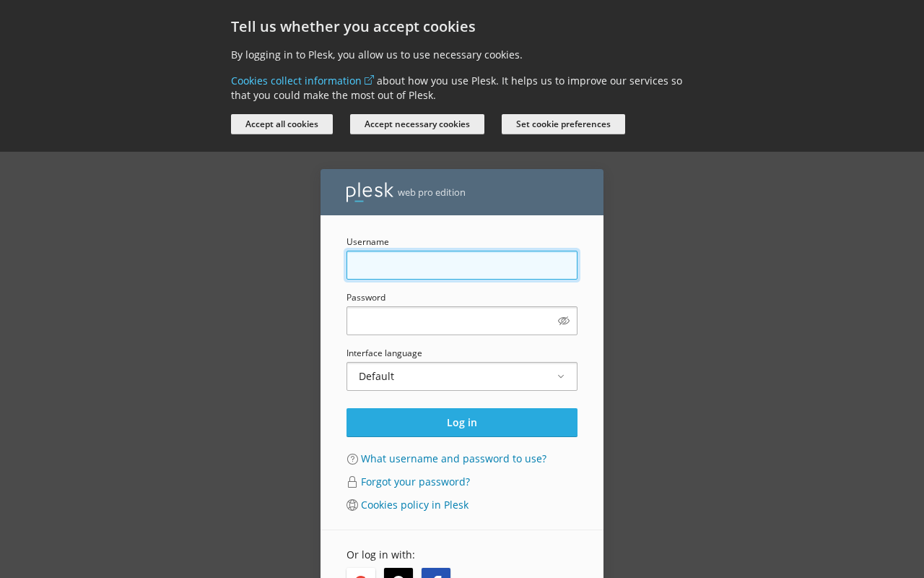Toggle password visibility eye icon

click(x=564, y=321)
